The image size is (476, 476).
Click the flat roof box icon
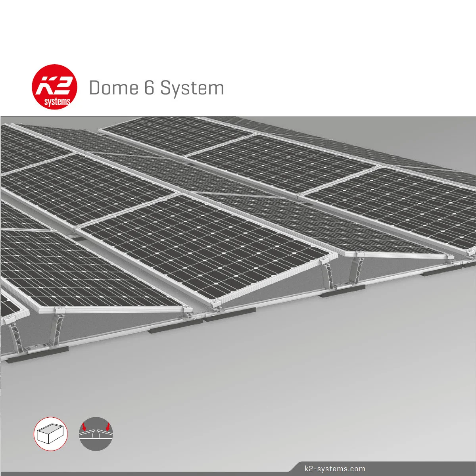[x=50, y=434]
